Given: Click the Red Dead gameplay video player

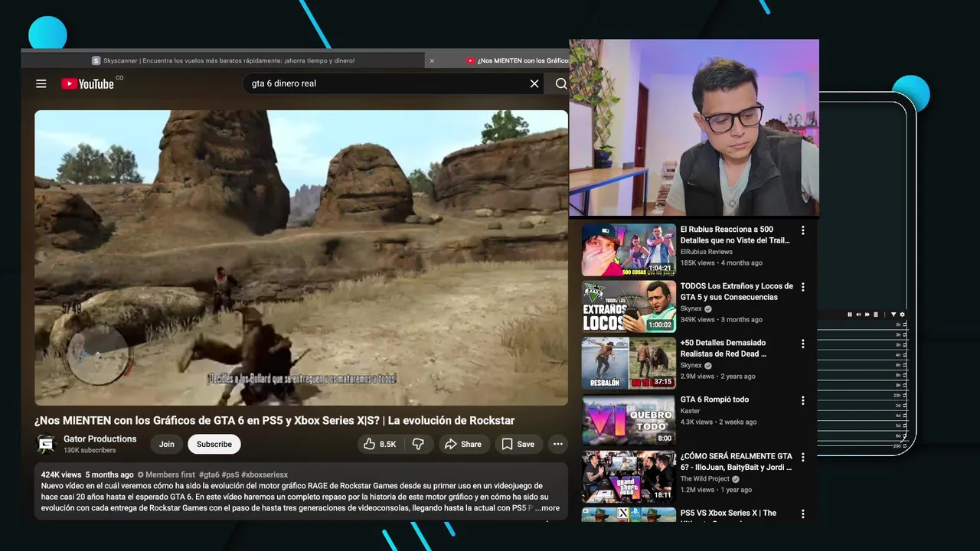Looking at the screenshot, I should tap(301, 258).
